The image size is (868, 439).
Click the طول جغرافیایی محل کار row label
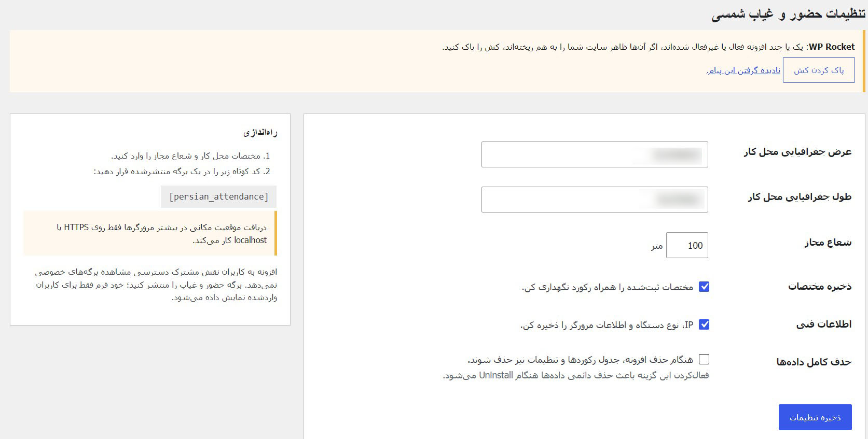[800, 197]
